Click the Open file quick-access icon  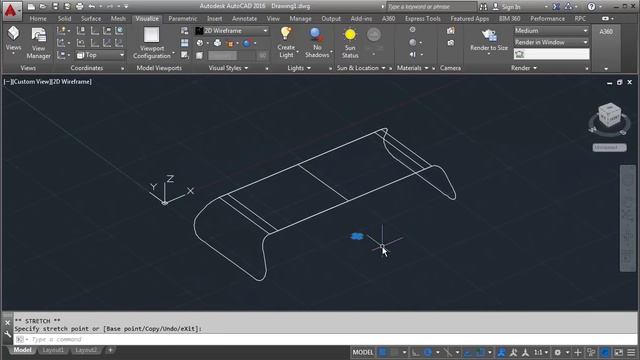pyautogui.click(x=43, y=7)
